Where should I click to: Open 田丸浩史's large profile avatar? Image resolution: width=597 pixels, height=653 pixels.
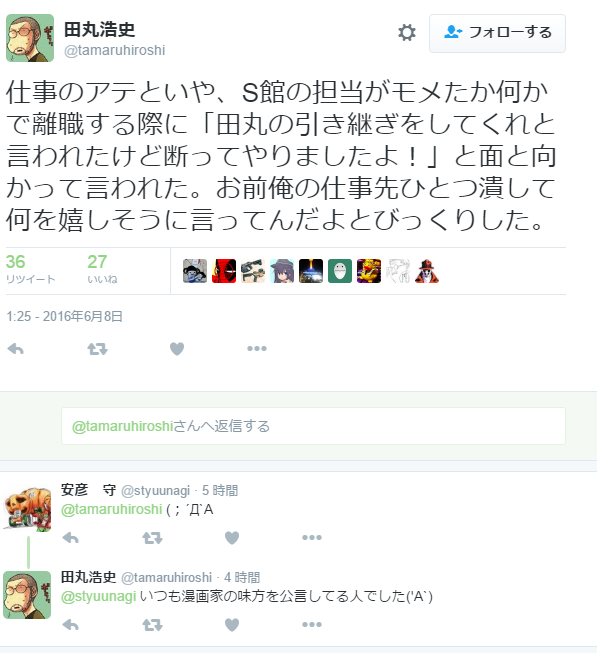click(x=30, y=38)
